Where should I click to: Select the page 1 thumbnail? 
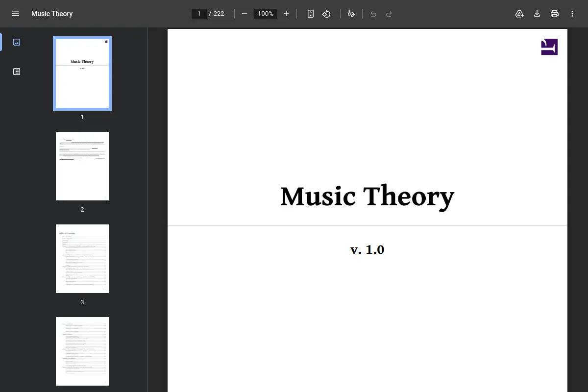point(82,73)
